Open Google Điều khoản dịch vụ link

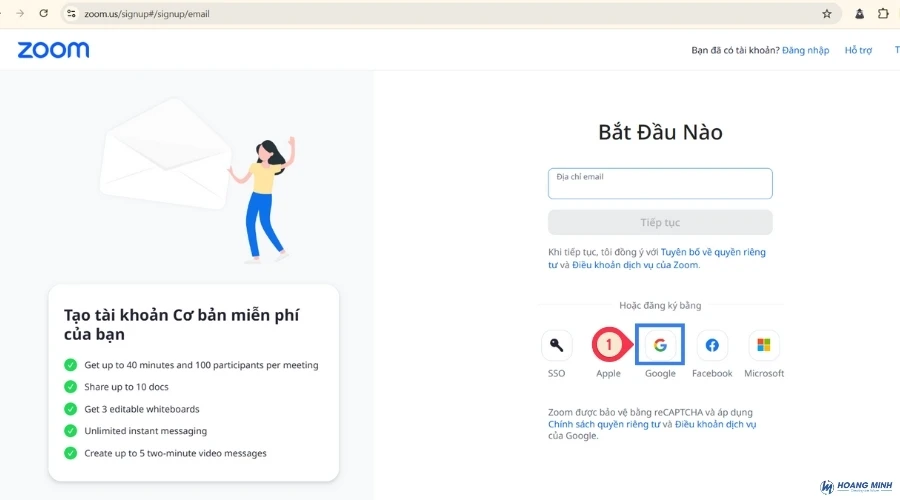tap(715, 424)
